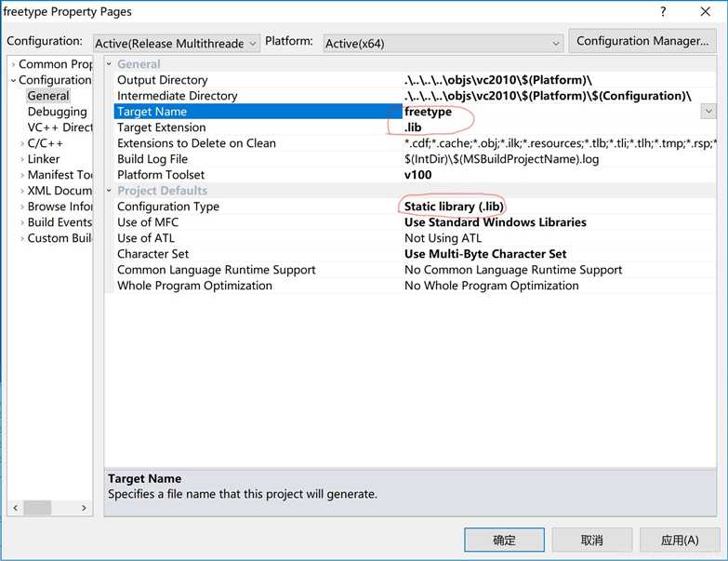Click the freetype target name value
This screenshot has height=561, width=728.
[x=428, y=112]
